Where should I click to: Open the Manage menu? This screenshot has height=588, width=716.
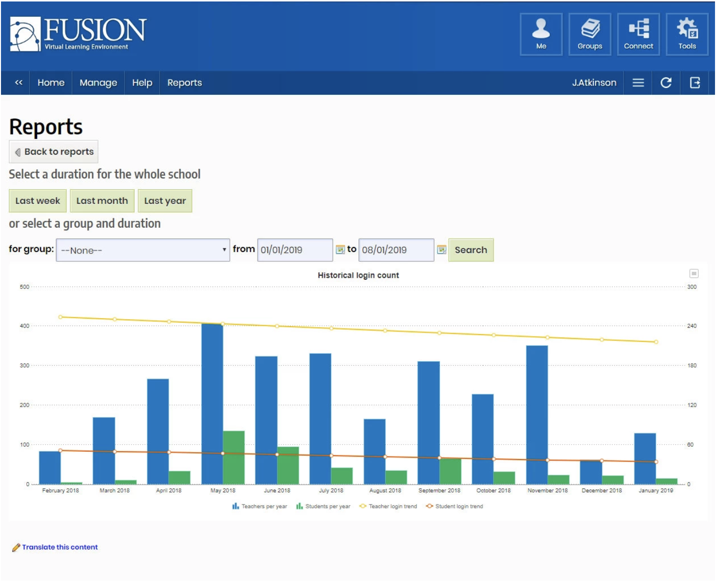[x=98, y=83]
